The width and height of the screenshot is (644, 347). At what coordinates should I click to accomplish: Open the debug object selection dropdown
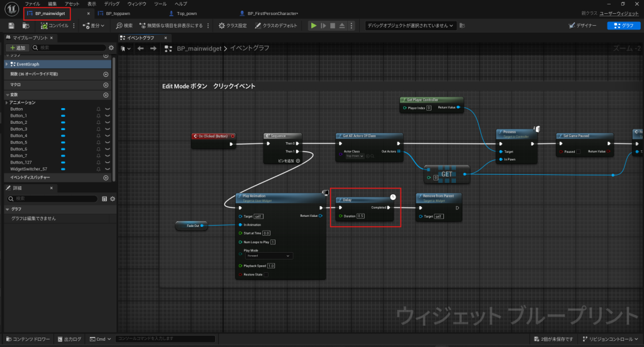pyautogui.click(x=410, y=26)
